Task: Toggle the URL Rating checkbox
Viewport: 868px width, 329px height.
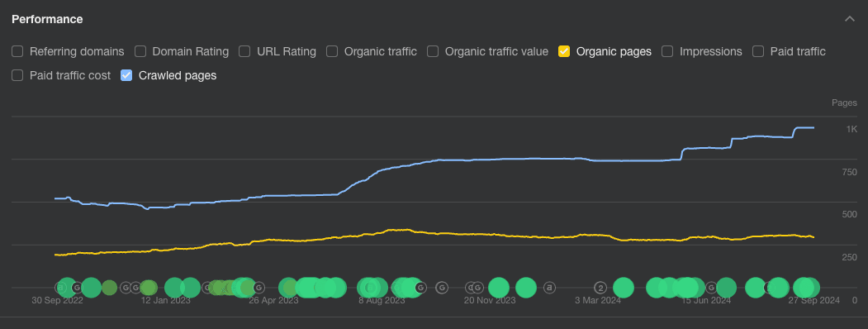Action: tap(244, 51)
